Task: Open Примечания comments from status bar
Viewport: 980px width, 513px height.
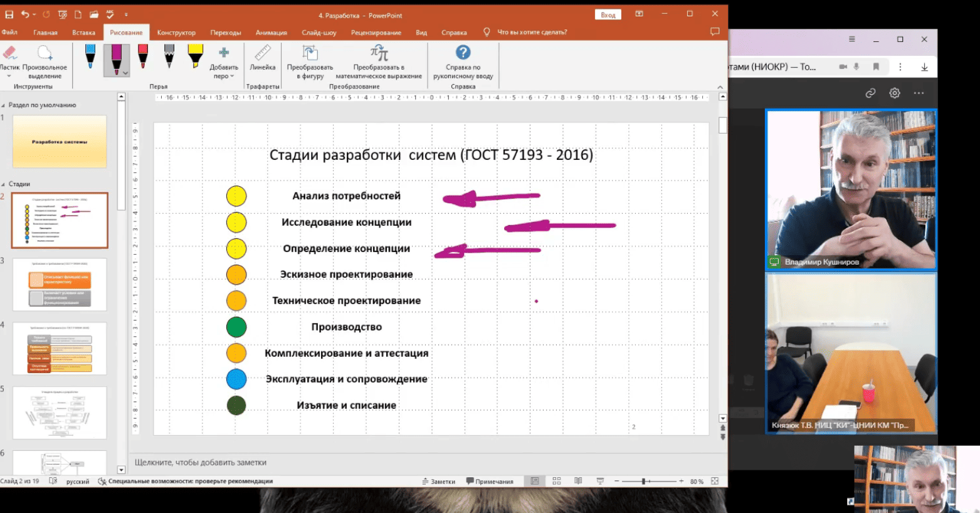Action: tap(490, 482)
